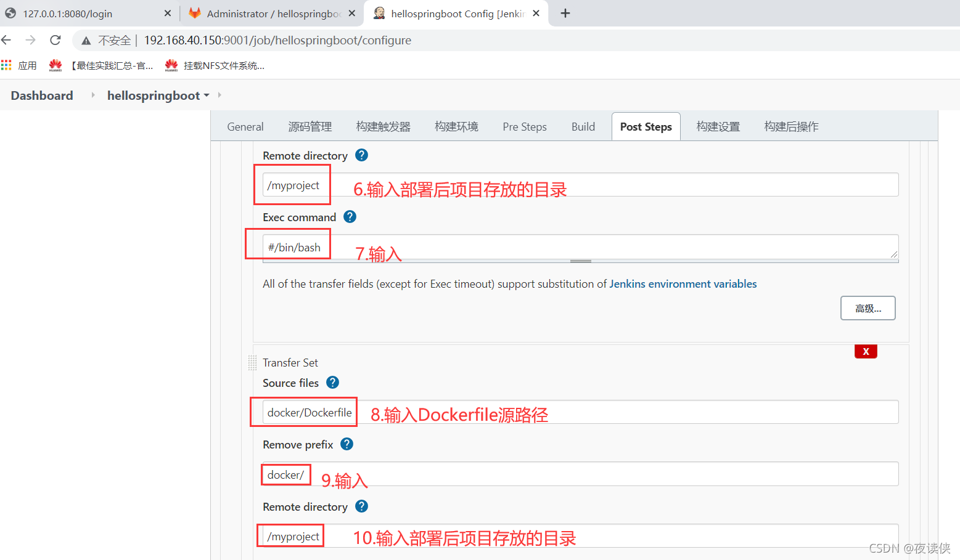Screen dimensions: 960x560
Task: Click Exec command textarea with #/bin/bash
Action: pyautogui.click(x=580, y=246)
